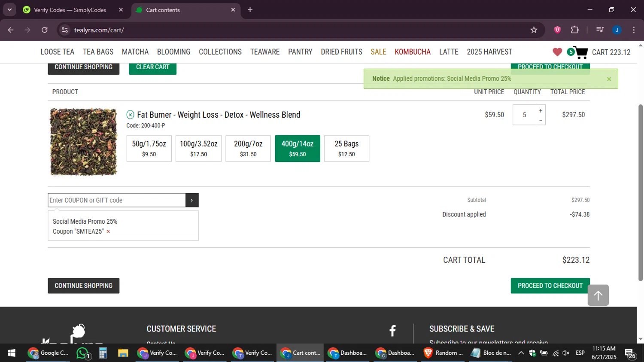The image size is (644, 362).
Task: Click the page vertical scrollbar
Action: point(641,192)
